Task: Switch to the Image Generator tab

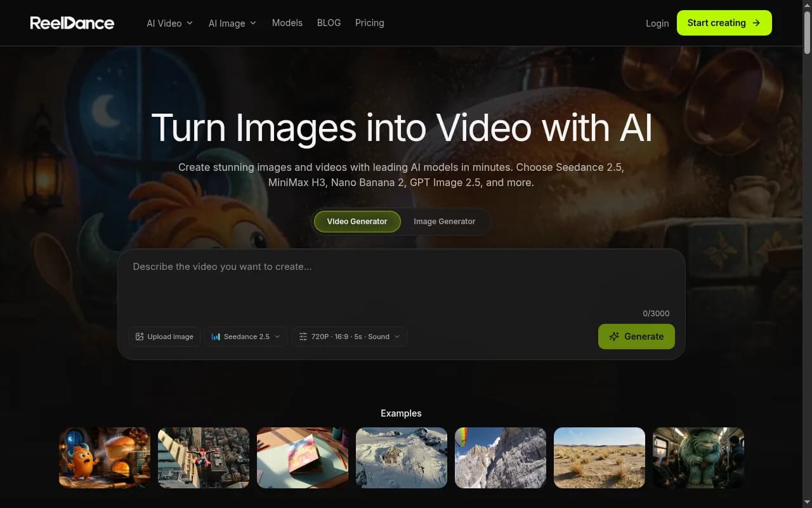Action: 445,222
